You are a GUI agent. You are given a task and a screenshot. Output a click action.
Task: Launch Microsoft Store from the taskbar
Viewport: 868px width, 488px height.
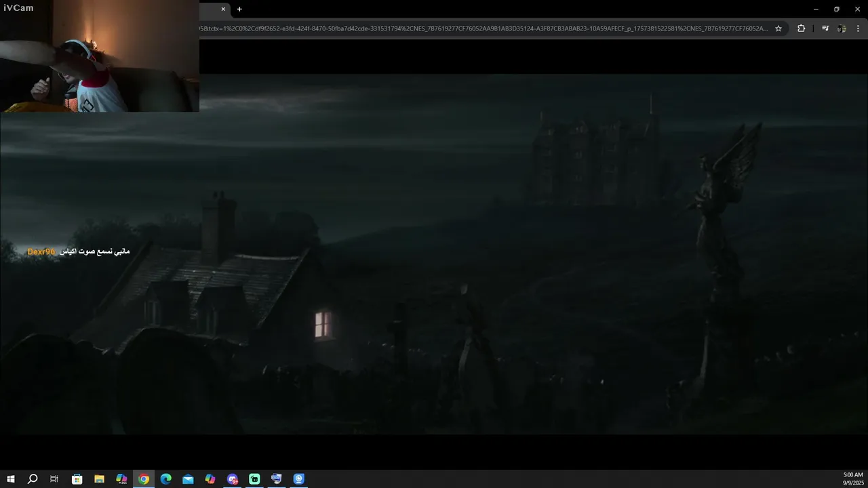pos(77,479)
